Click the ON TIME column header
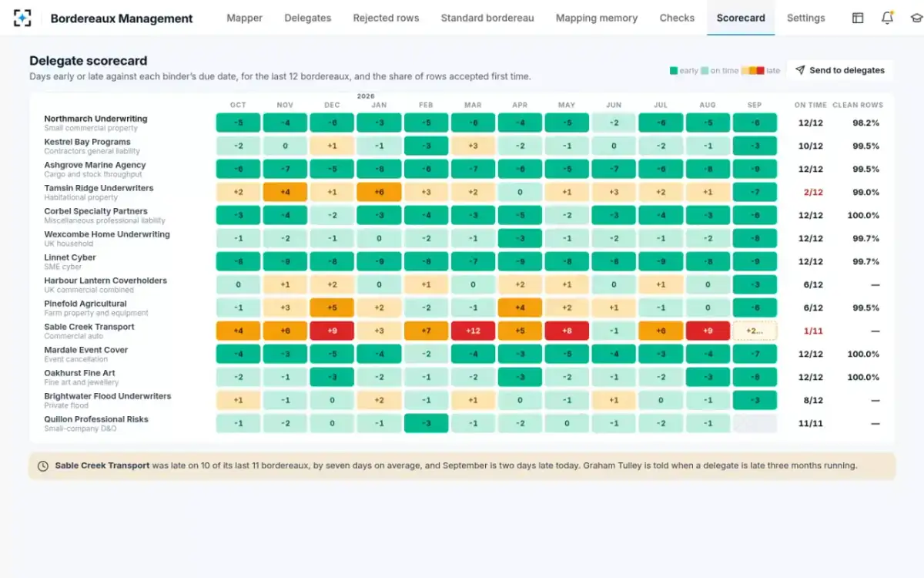This screenshot has width=924, height=578. [x=811, y=105]
